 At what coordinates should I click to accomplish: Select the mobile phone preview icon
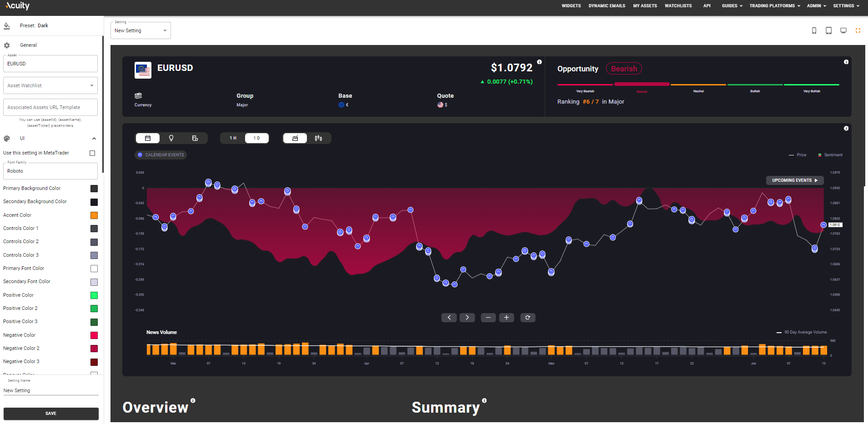click(814, 30)
